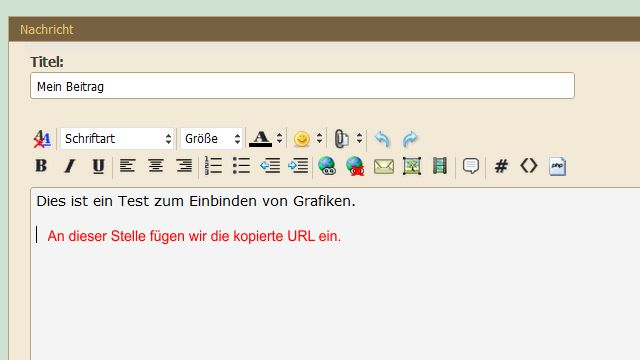
Task: Insert video with filmstrip icon
Action: [440, 166]
